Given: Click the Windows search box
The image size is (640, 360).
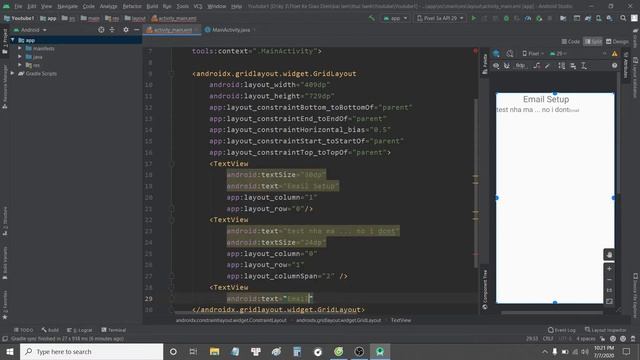Looking at the screenshot, I should (x=91, y=351).
